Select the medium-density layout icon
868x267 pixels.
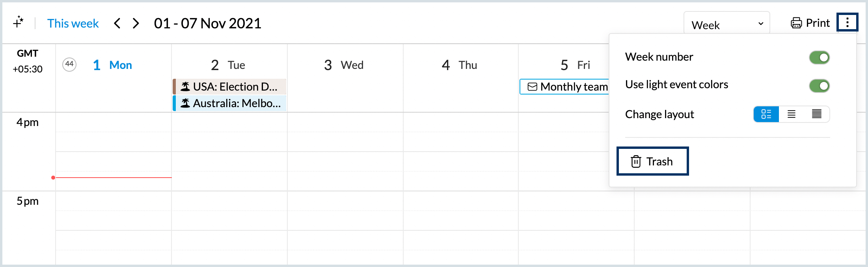[791, 114]
